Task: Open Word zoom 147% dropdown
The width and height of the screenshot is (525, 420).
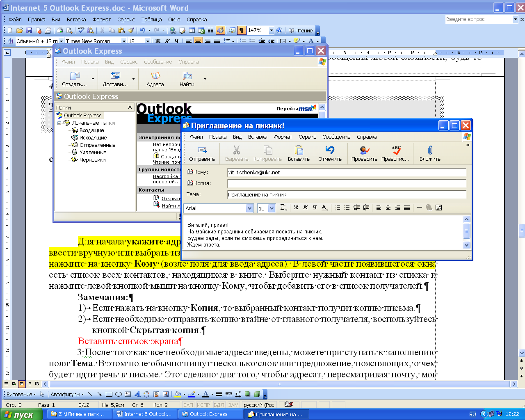Action: pos(271,30)
